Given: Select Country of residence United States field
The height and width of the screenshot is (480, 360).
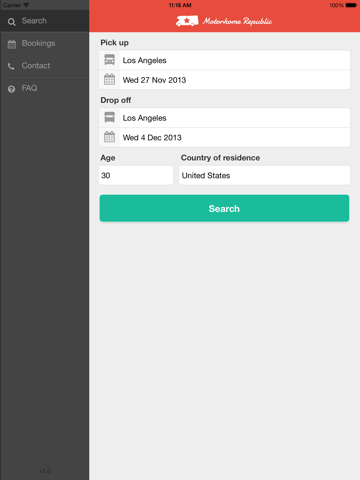Looking at the screenshot, I should 264,175.
